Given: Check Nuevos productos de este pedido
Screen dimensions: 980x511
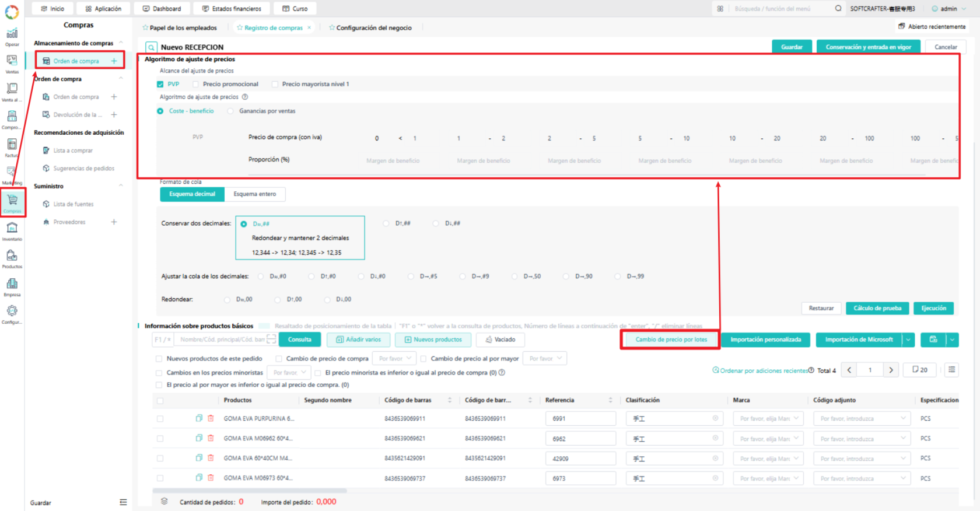Looking at the screenshot, I should [x=159, y=359].
